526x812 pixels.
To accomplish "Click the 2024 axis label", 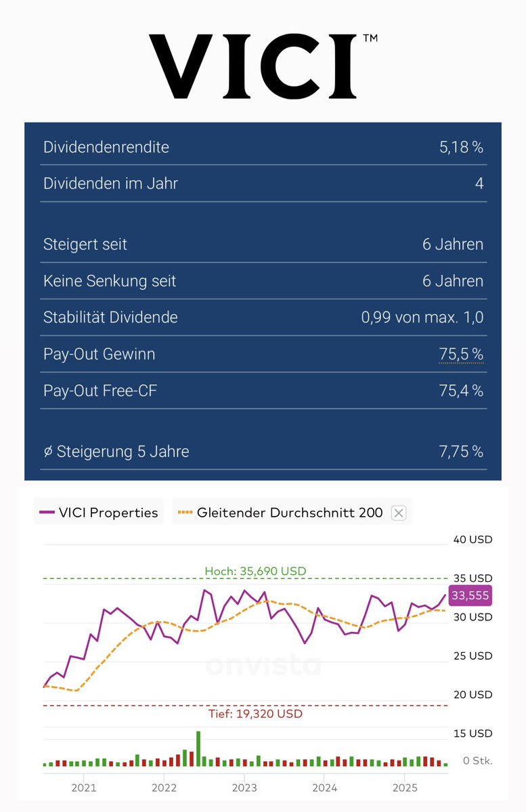I will [325, 788].
